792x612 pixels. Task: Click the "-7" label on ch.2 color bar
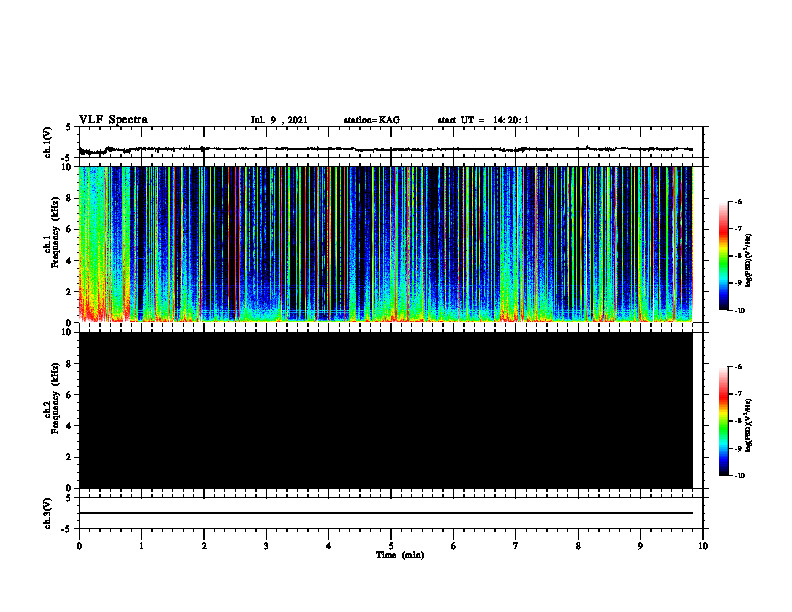(x=738, y=394)
